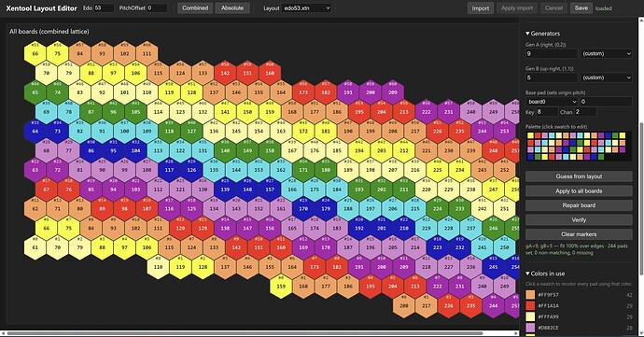Viewport: 644px width, 337px height.
Task: Click the Verify button
Action: 579,220
